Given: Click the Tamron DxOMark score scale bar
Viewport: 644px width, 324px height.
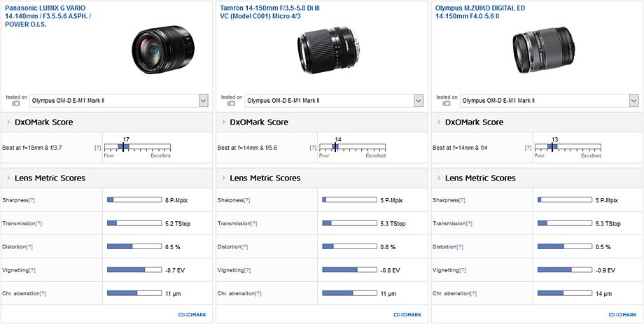Looking at the screenshot, I should click(353, 146).
